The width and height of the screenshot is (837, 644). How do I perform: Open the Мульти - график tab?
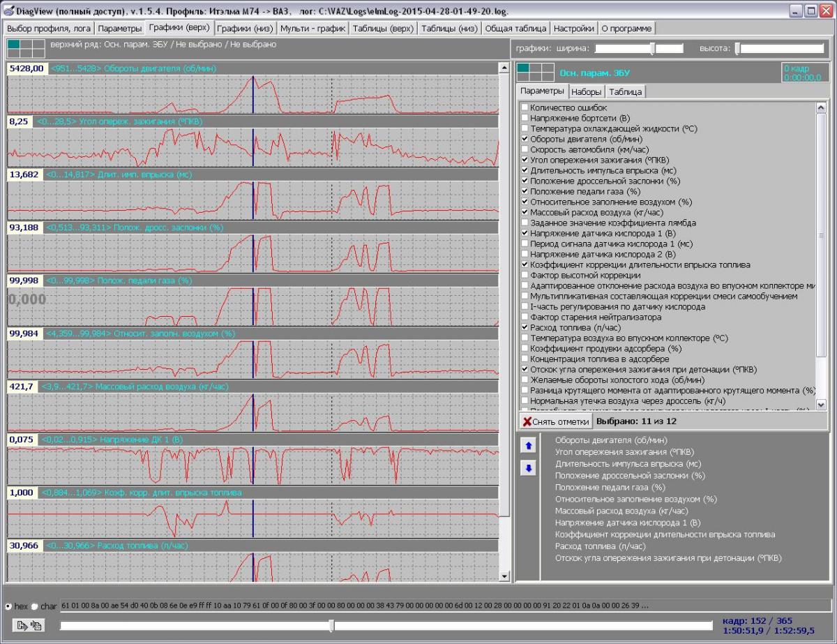pos(312,29)
